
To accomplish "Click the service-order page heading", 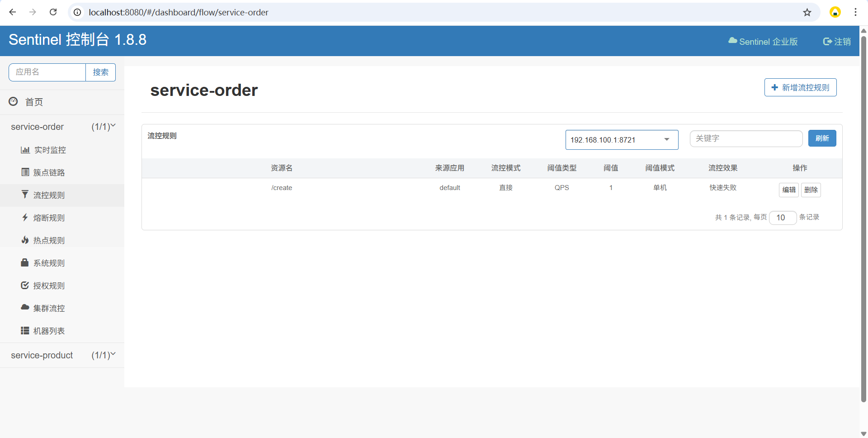I will [x=204, y=90].
